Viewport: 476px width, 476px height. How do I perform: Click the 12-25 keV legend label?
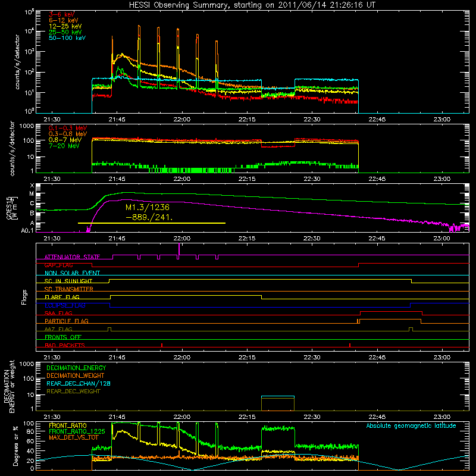[65, 26]
